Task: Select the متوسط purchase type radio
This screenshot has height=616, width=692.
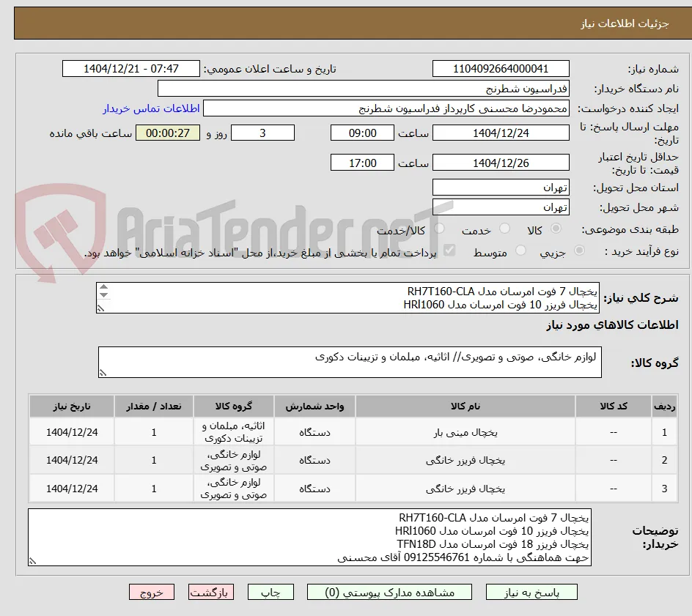Action: pos(520,251)
